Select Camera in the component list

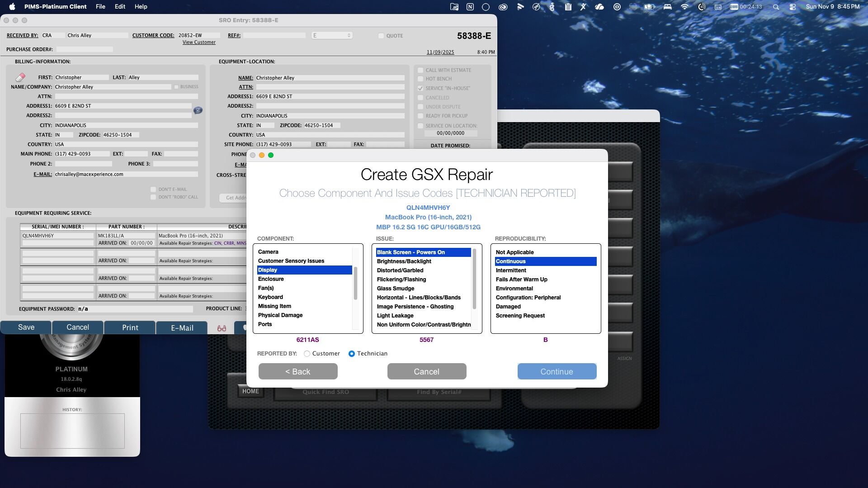click(x=305, y=252)
